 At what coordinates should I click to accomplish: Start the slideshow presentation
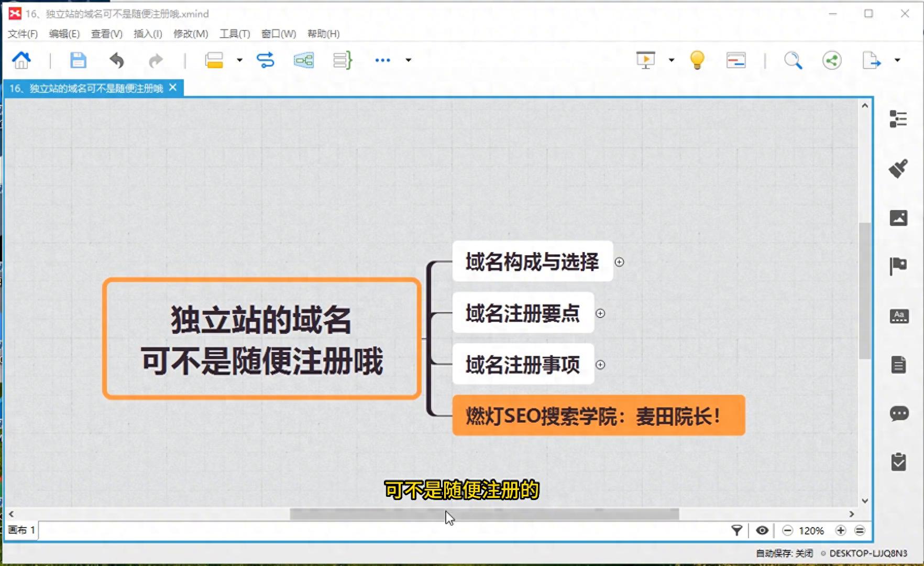pyautogui.click(x=645, y=60)
